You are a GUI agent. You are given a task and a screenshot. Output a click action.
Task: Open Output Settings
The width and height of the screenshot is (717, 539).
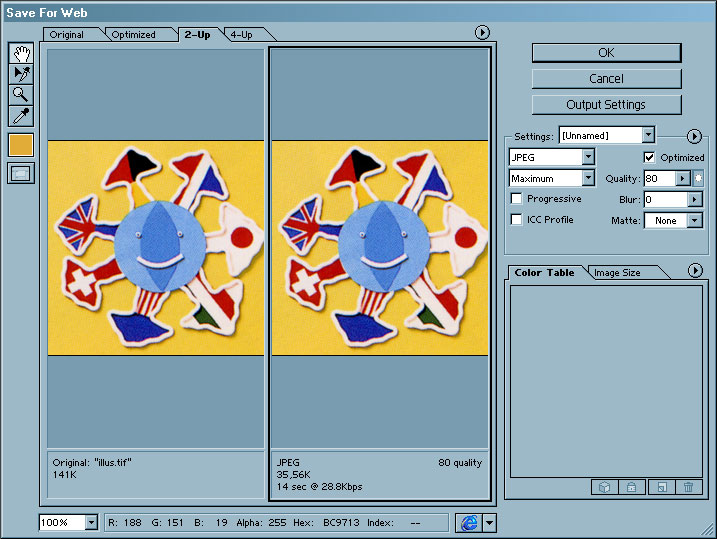606,105
